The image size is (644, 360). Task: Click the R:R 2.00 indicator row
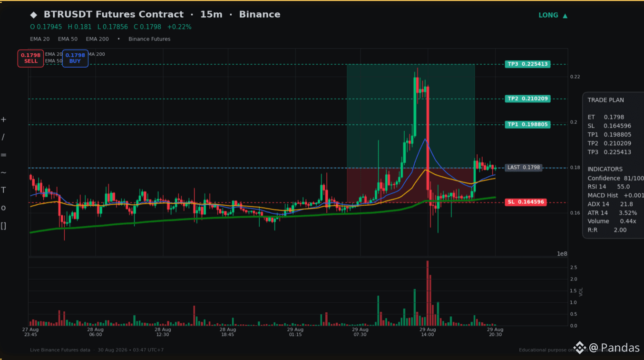click(607, 230)
